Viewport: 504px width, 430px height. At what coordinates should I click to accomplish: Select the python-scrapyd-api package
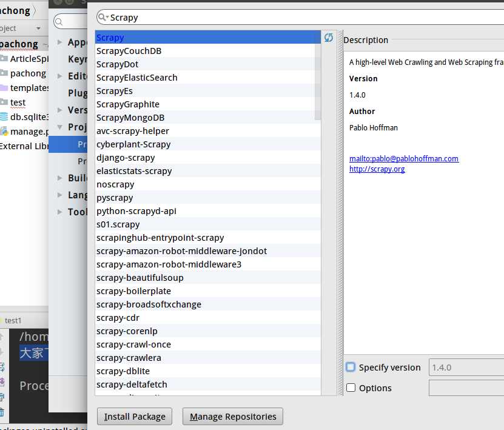[208, 211]
